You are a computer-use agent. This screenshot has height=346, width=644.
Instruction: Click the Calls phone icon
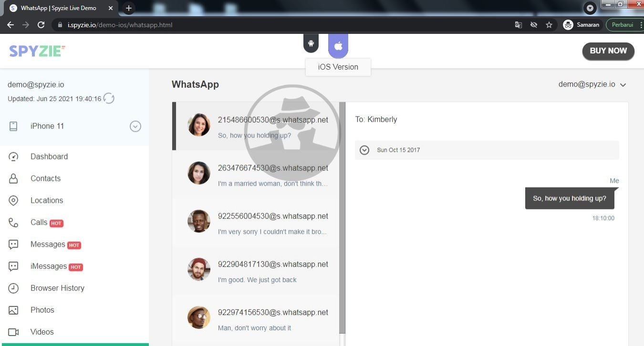click(x=13, y=222)
